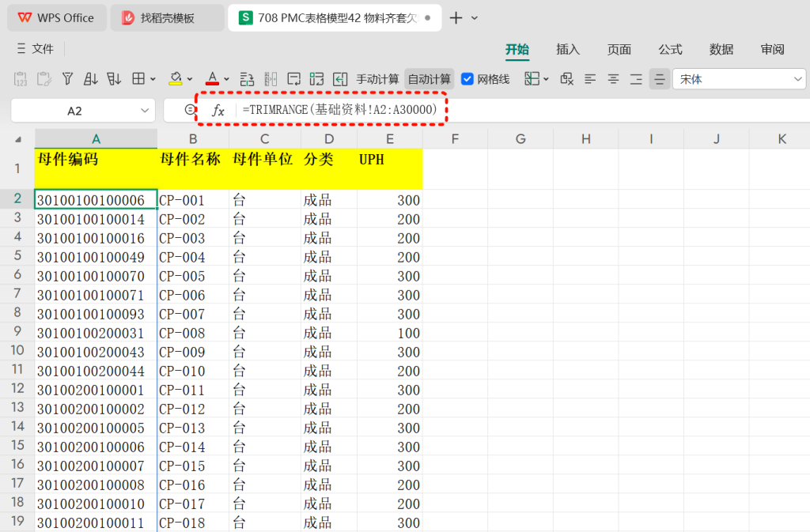Align text right
The width and height of the screenshot is (810, 532).
[x=636, y=80]
